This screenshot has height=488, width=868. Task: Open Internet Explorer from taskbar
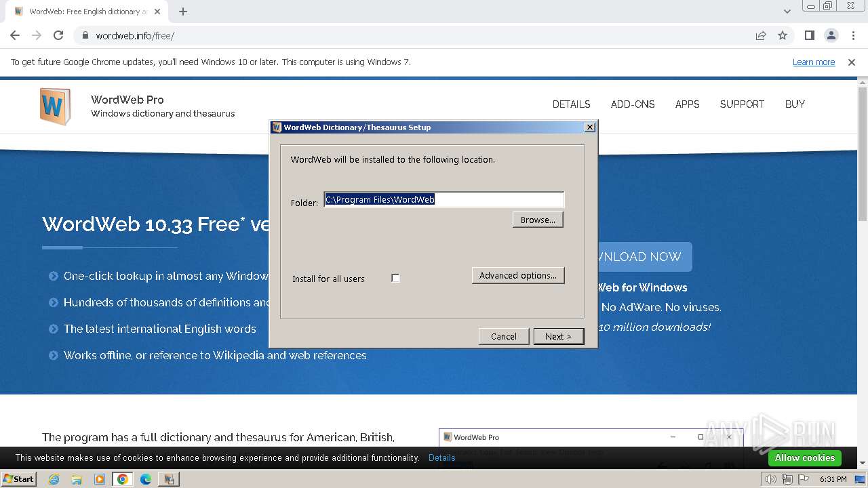pos(54,479)
